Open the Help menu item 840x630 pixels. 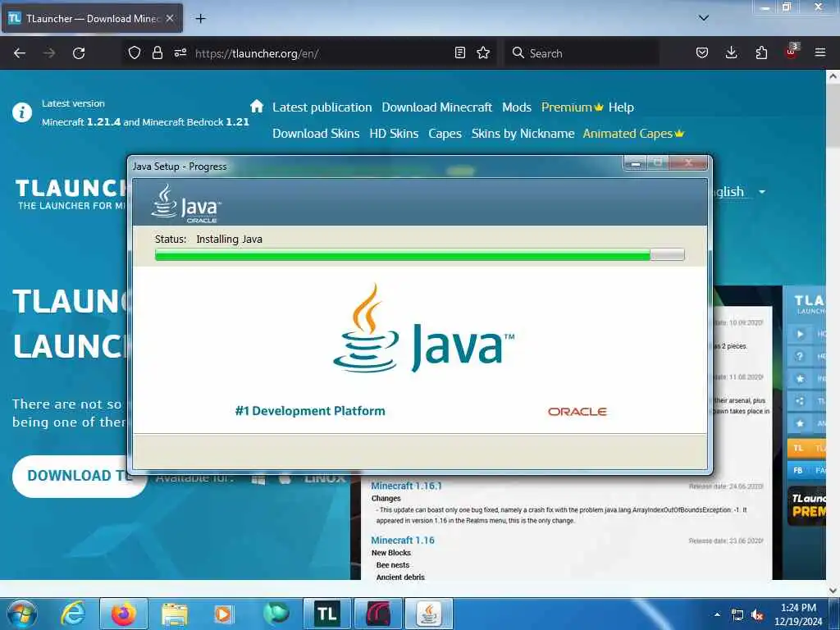pyautogui.click(x=621, y=107)
